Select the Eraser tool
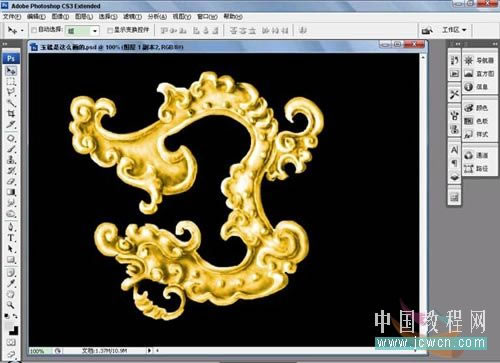The height and width of the screenshot is (363, 500). tap(11, 181)
